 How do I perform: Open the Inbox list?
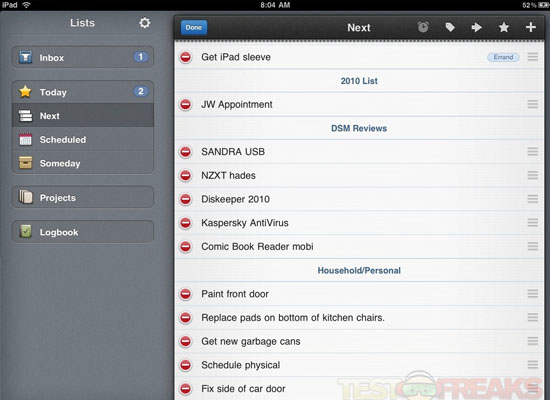coord(83,57)
